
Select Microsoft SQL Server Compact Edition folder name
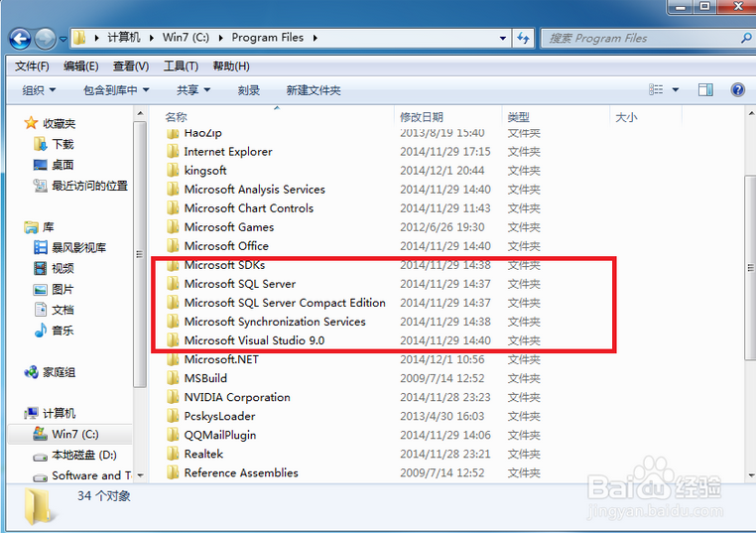(x=285, y=303)
